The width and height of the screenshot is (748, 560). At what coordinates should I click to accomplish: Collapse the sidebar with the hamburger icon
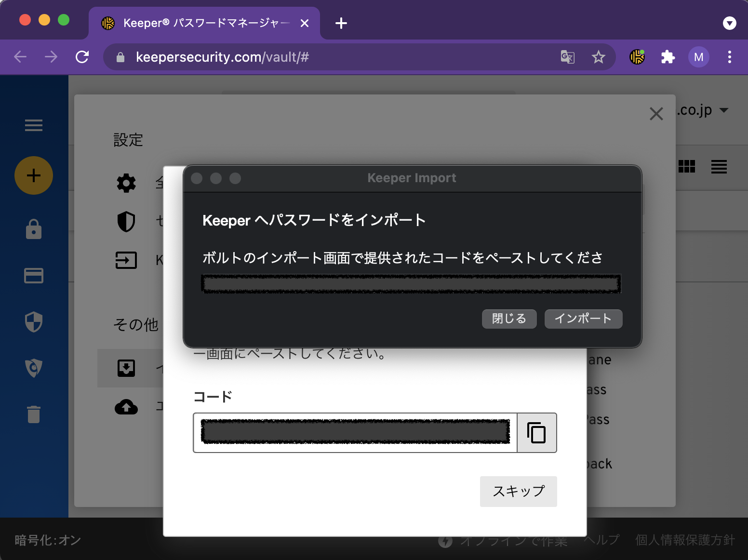click(x=33, y=126)
